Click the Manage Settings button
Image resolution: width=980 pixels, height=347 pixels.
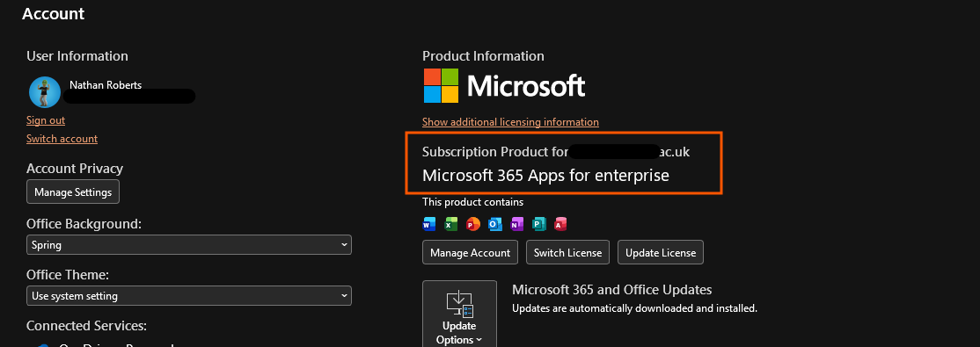tap(73, 192)
